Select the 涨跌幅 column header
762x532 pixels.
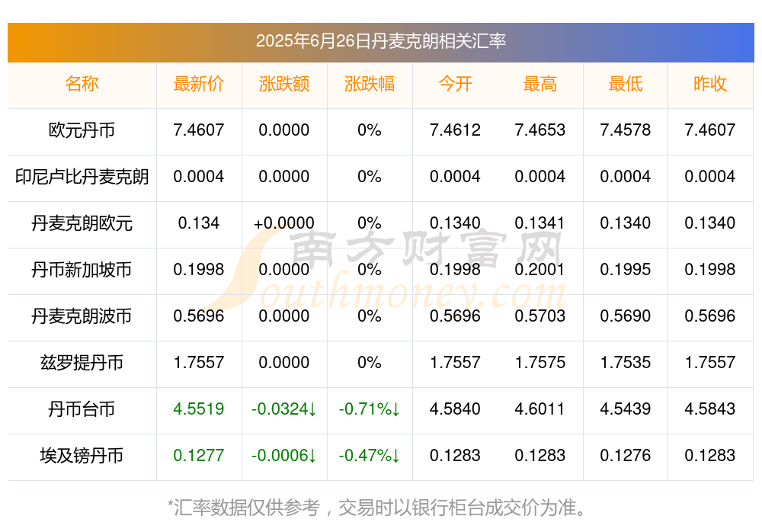click(370, 84)
